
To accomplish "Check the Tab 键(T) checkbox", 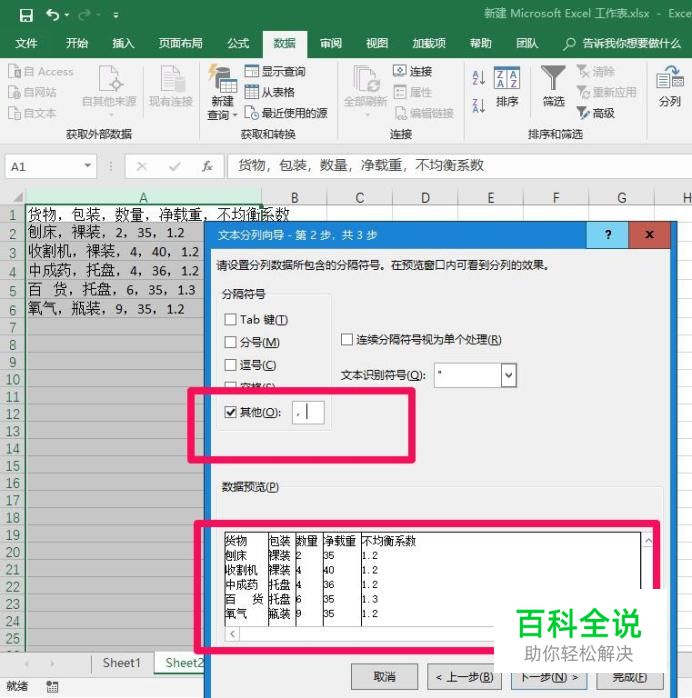I will pos(230,319).
